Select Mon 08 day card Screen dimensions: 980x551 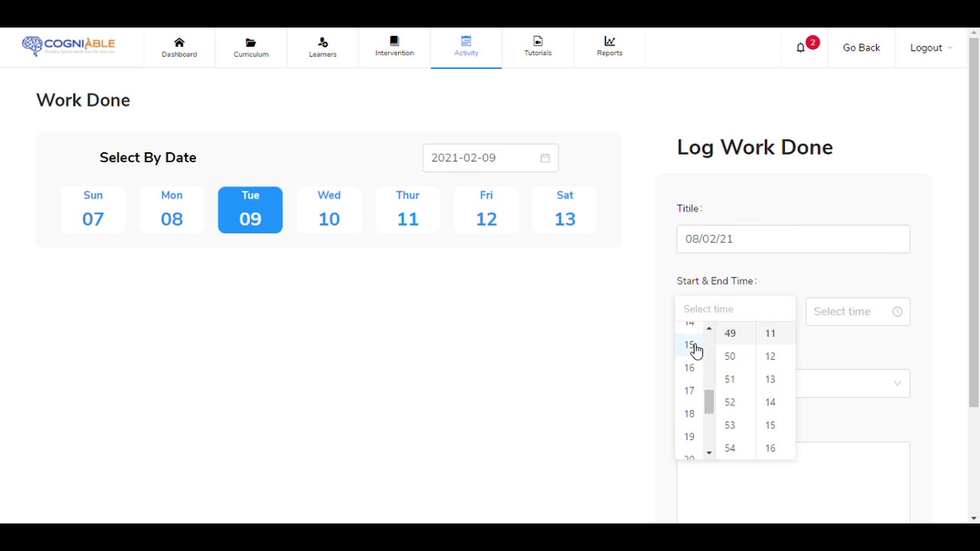pos(171,210)
